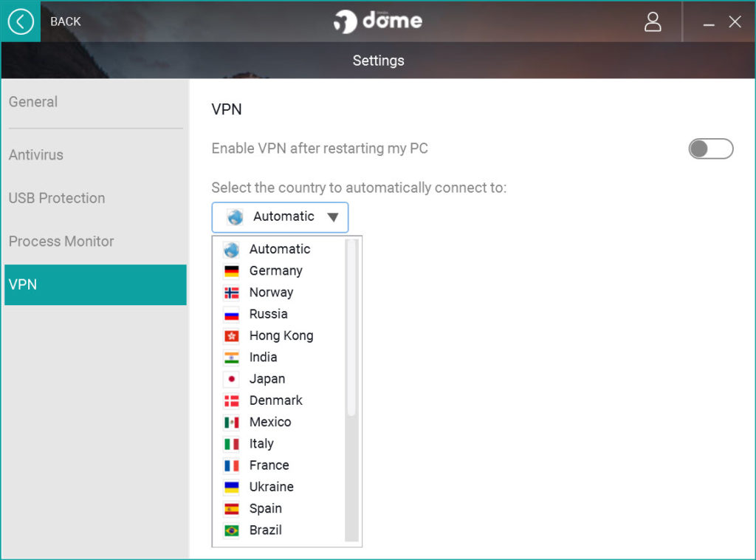Click the Norway flag icon
Viewport: 756px width, 560px height.
tap(231, 293)
